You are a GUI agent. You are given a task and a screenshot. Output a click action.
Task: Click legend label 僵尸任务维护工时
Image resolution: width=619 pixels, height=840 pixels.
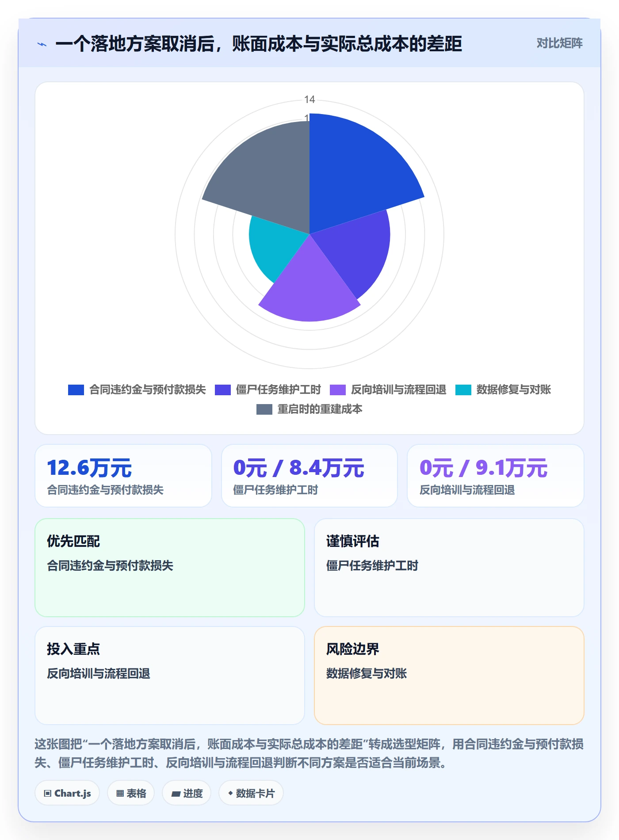279,389
